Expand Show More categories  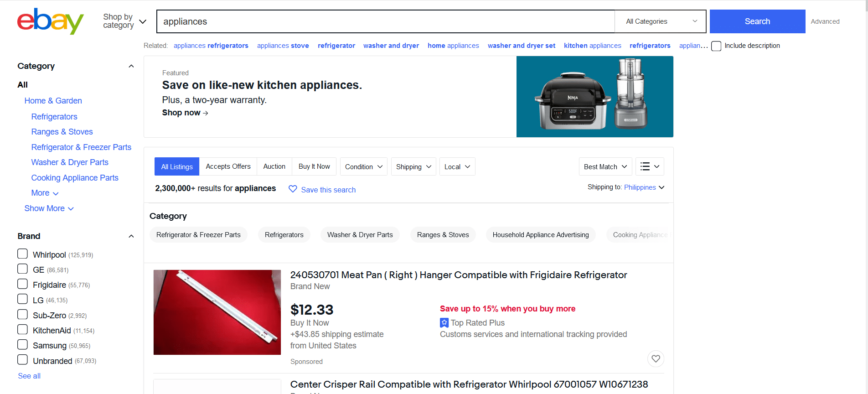tap(49, 208)
